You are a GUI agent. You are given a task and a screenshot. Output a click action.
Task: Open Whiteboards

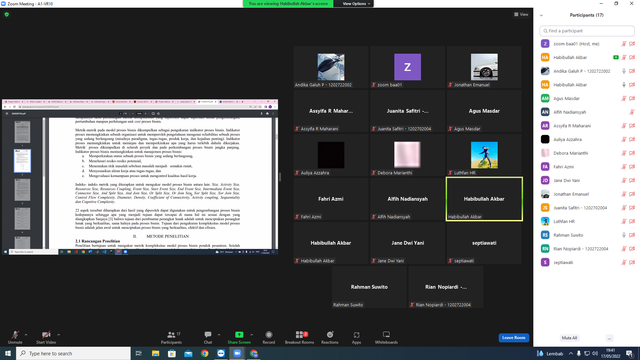(x=386, y=337)
